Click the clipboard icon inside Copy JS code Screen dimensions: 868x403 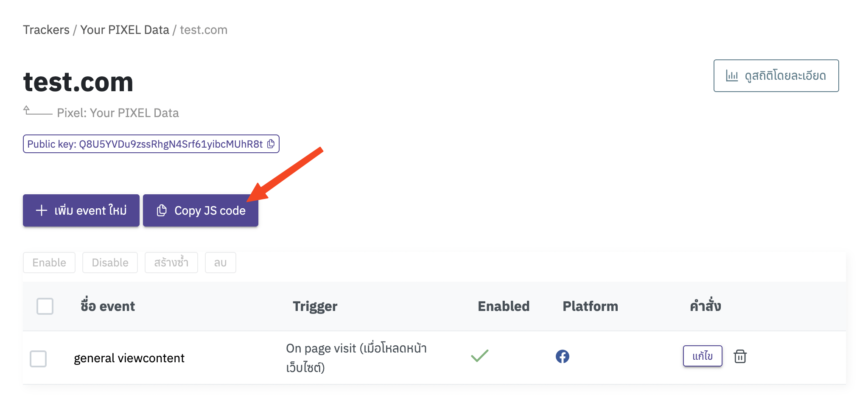162,210
